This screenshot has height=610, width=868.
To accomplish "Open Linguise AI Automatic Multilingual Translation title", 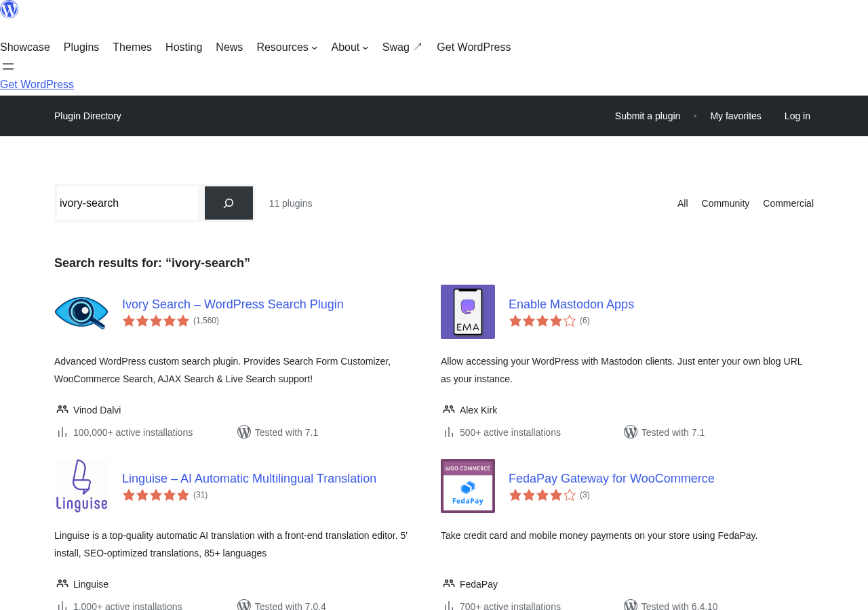I will (249, 479).
